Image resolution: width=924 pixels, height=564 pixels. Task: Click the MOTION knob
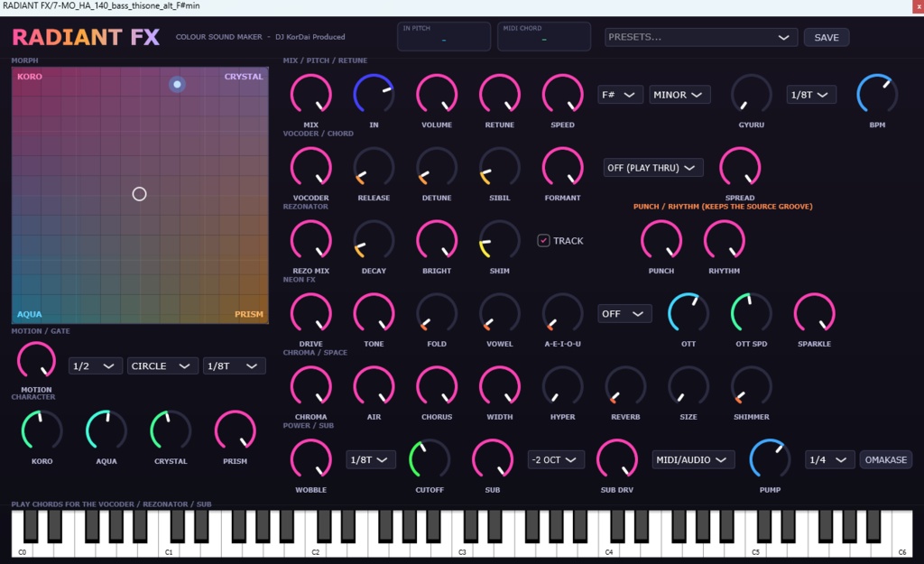pyautogui.click(x=36, y=361)
